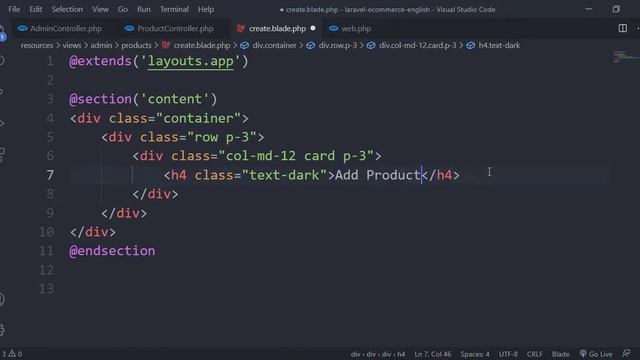Viewport: 640px width, 360px height.
Task: Click line number 11 in the gutter
Action: pos(46,251)
